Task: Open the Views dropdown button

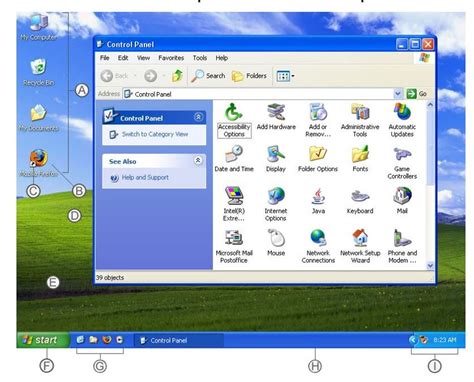Action: tap(285, 76)
